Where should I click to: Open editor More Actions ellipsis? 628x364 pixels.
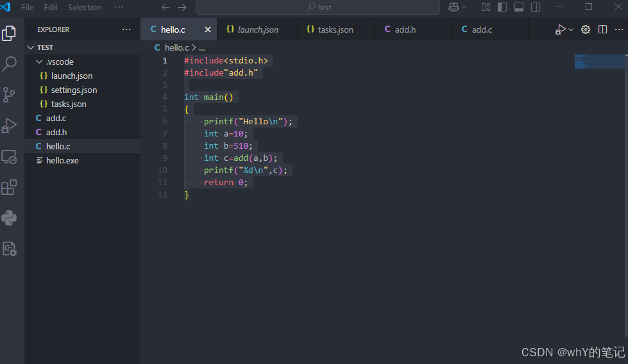pos(619,29)
